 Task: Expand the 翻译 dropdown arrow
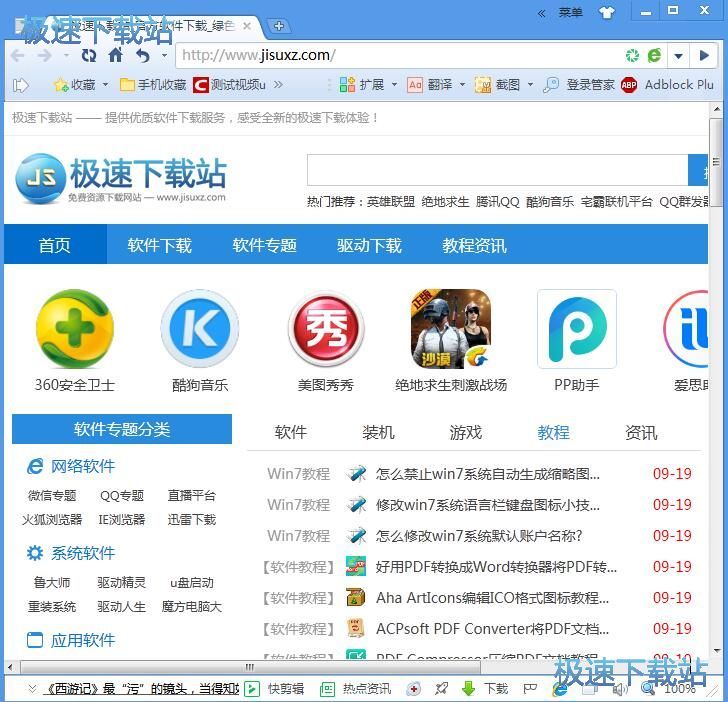click(462, 85)
